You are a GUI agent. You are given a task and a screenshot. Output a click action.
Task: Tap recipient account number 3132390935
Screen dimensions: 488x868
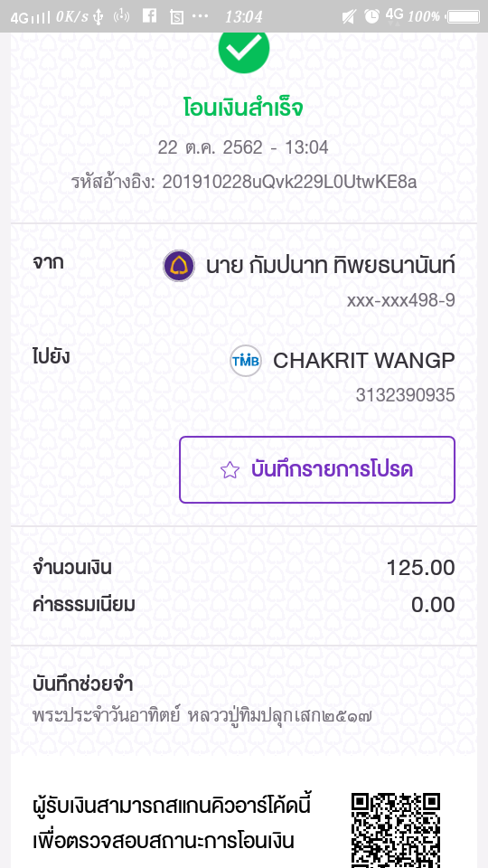(x=405, y=395)
